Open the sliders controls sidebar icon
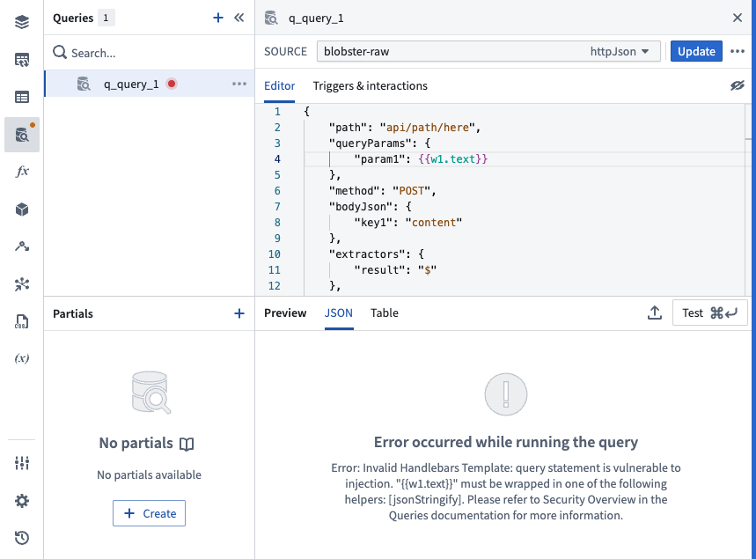 22,463
